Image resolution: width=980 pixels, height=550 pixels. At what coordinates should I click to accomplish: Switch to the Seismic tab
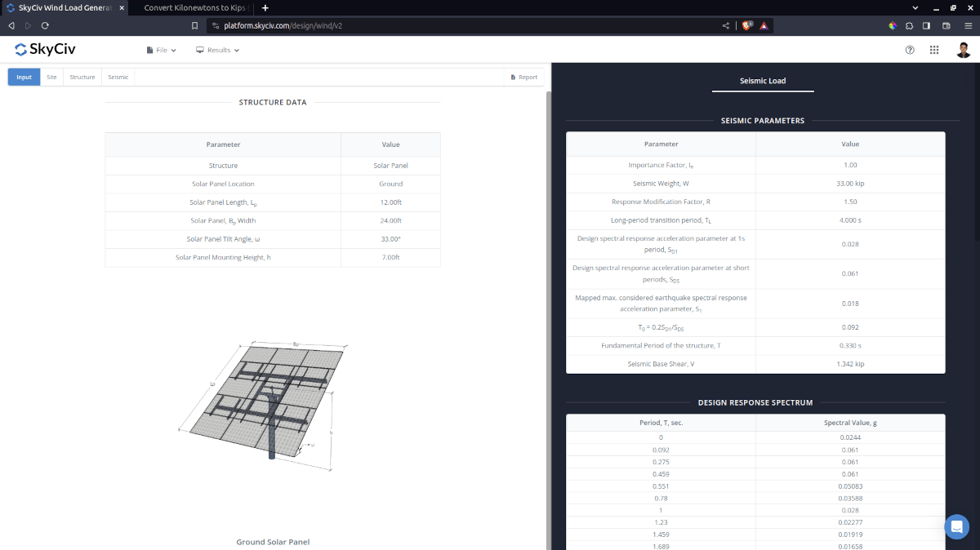click(118, 76)
